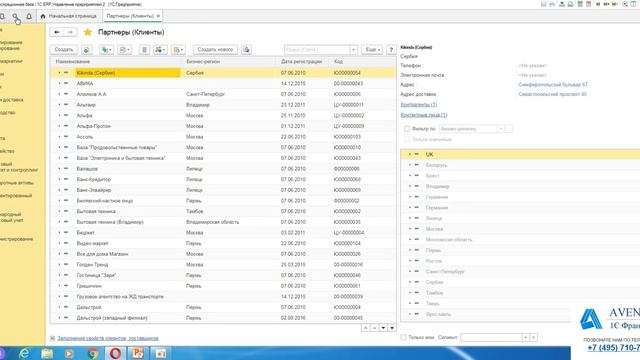
Task: Select the Бюджет row
Action: click(223, 233)
